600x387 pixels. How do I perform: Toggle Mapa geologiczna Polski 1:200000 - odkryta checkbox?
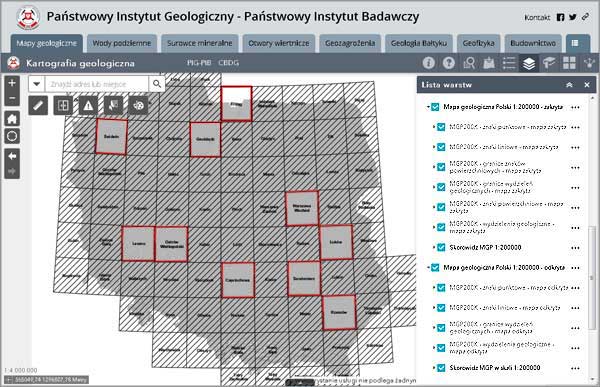(435, 267)
